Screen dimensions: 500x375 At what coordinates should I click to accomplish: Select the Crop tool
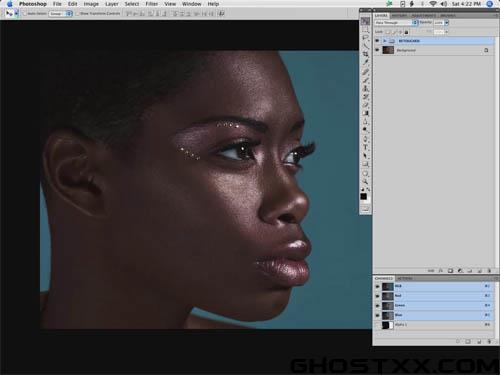click(366, 54)
